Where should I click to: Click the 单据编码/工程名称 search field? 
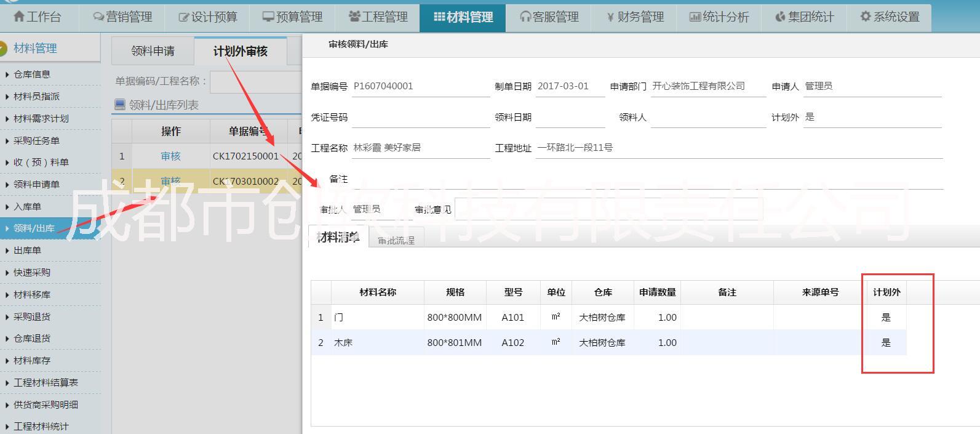pos(256,81)
